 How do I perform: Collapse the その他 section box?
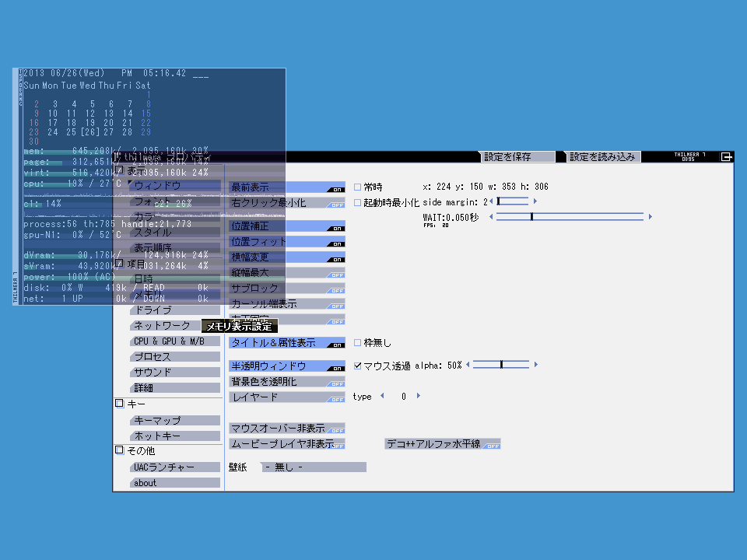coord(120,450)
